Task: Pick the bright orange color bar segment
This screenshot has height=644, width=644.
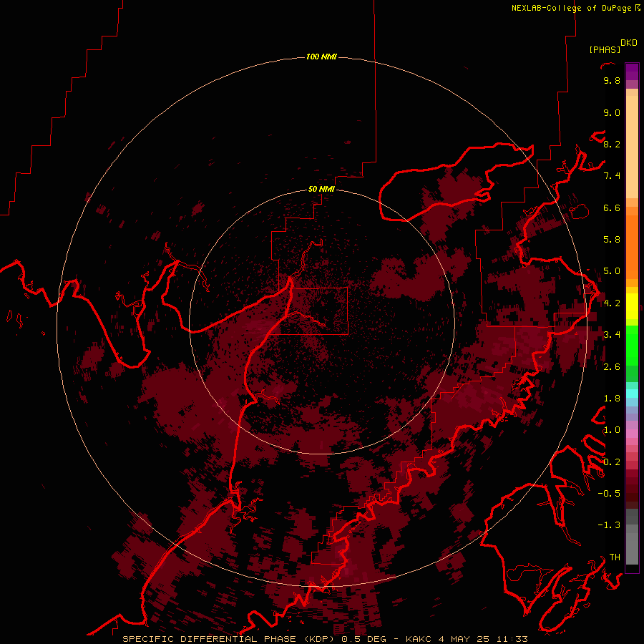Action: tap(632, 246)
